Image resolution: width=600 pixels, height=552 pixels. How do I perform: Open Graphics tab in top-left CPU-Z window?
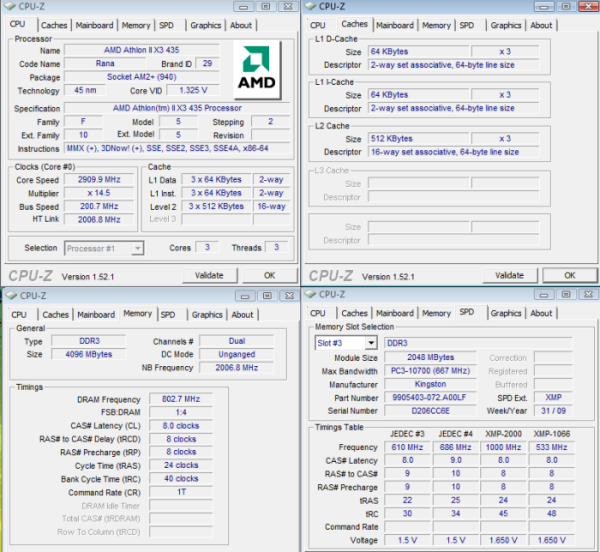point(205,25)
